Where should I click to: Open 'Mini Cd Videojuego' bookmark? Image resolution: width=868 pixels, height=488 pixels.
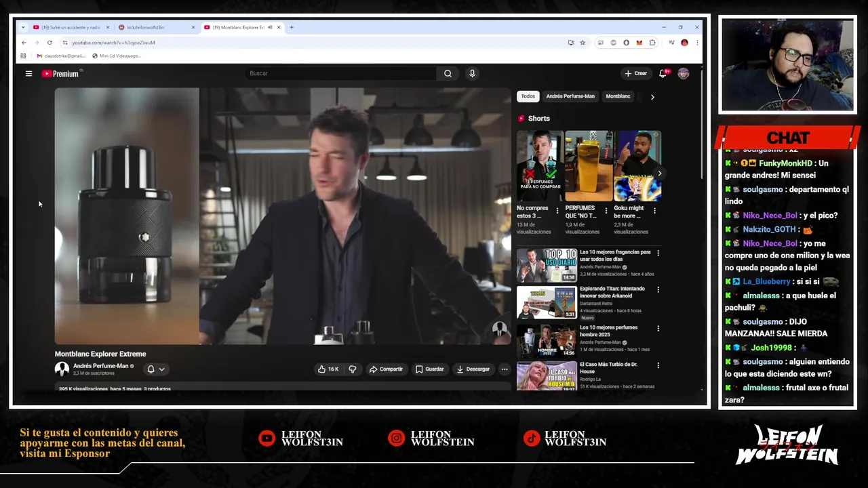(117, 56)
